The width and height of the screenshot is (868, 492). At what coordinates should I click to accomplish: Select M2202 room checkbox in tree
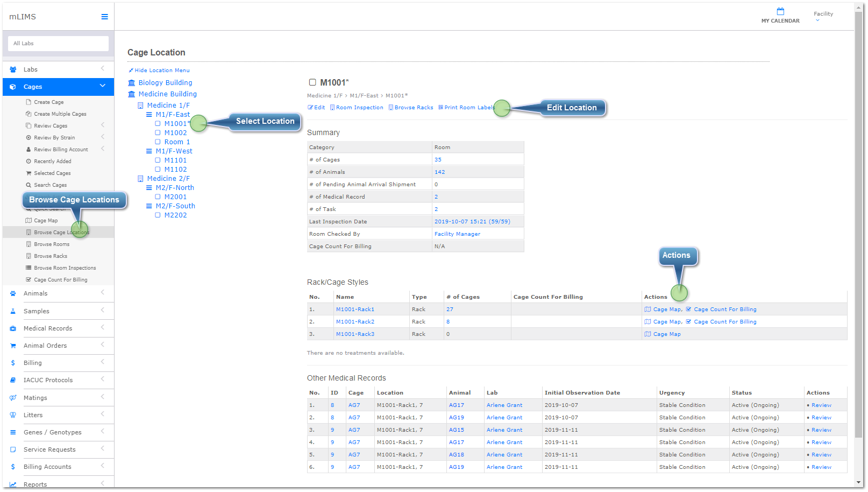point(158,215)
